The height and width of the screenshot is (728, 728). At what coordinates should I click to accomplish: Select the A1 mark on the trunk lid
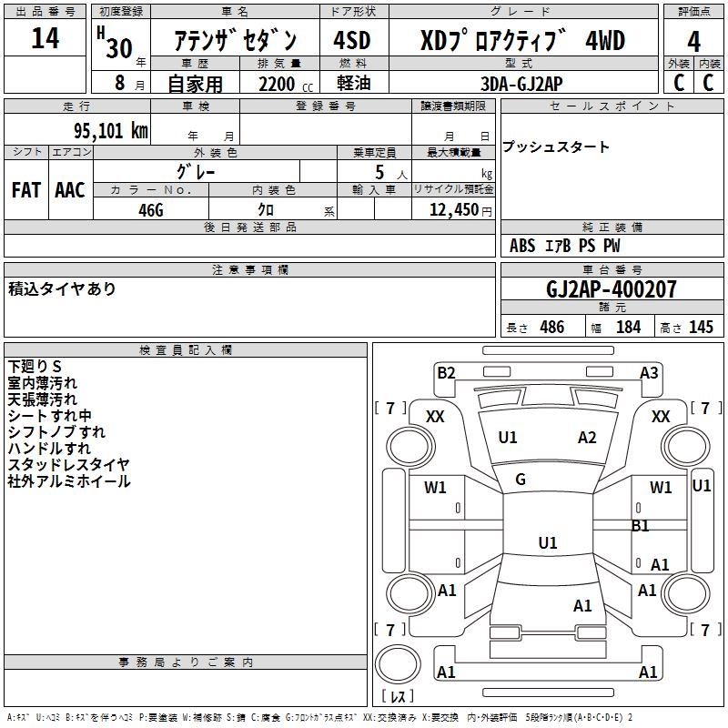[582, 606]
